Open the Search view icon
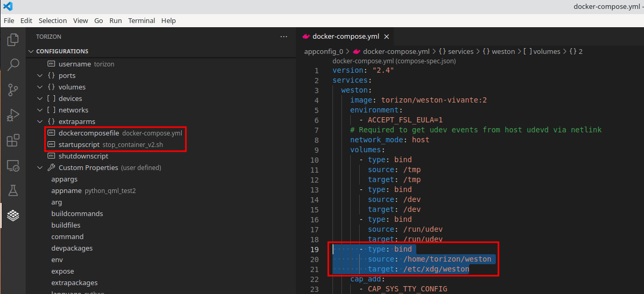 [13, 64]
